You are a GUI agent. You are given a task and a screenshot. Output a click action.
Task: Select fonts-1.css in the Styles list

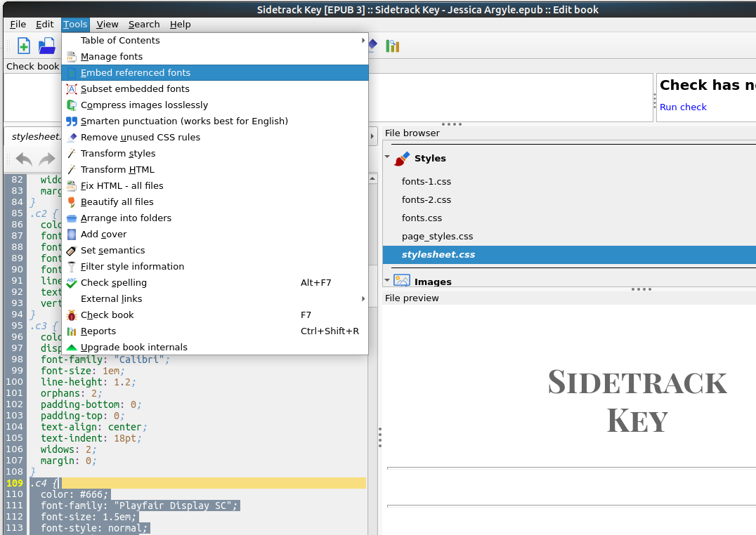click(426, 182)
